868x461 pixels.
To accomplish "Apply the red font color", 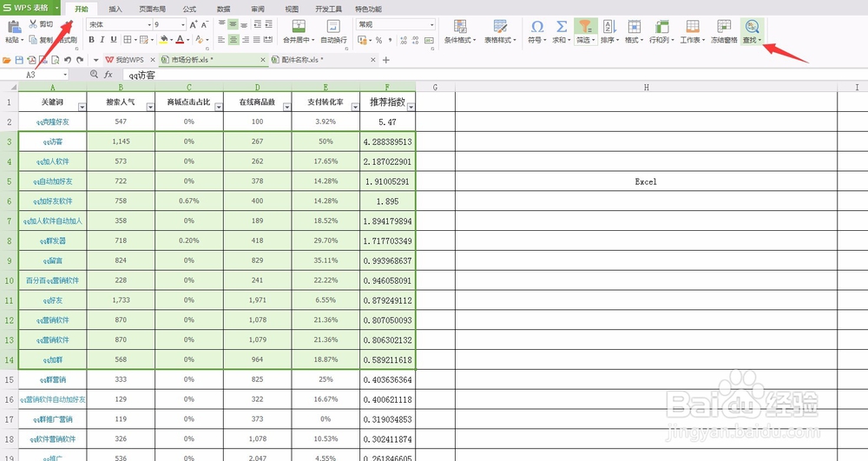I will 180,40.
